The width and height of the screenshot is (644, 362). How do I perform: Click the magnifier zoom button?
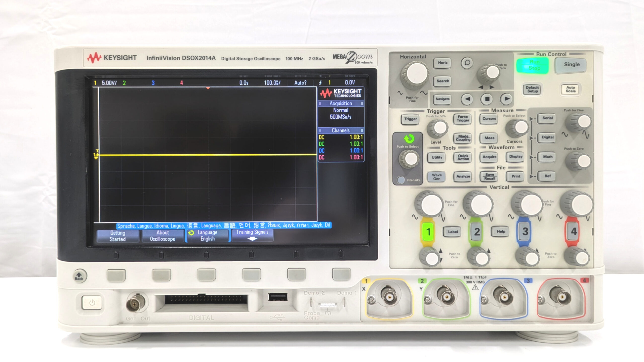pyautogui.click(x=467, y=63)
